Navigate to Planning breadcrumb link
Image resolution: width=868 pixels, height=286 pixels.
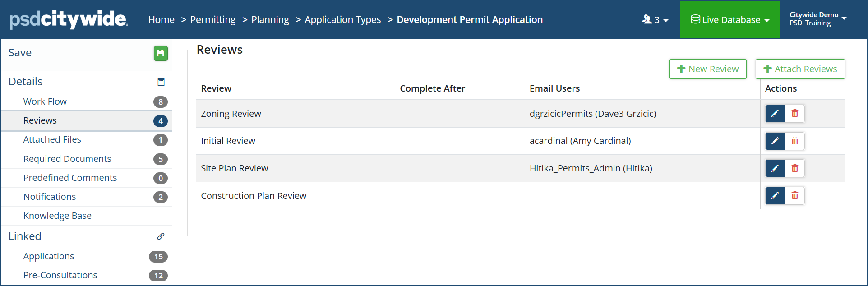tap(270, 20)
